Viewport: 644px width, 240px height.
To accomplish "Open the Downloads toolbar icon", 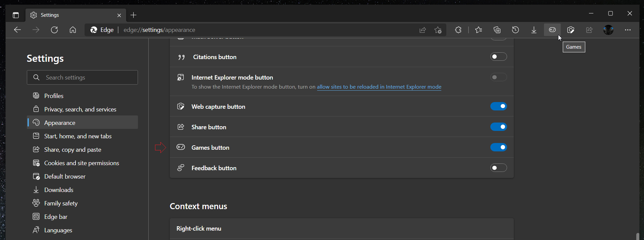I will point(534,30).
